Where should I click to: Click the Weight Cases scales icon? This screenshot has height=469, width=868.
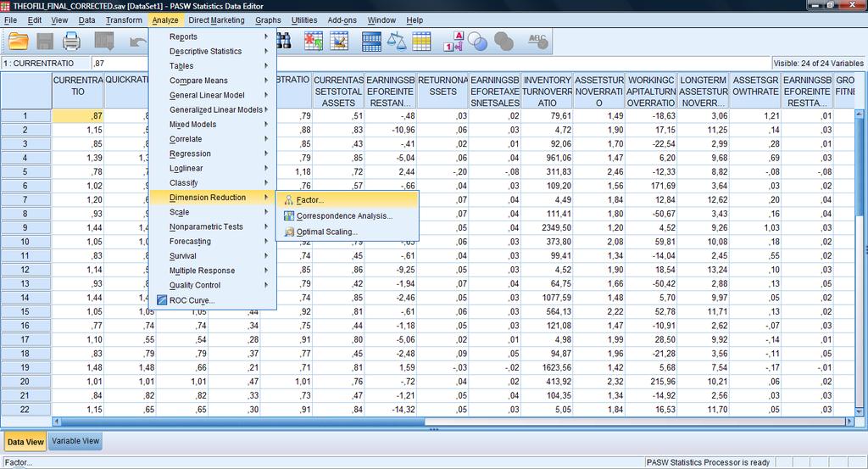pyautogui.click(x=397, y=42)
